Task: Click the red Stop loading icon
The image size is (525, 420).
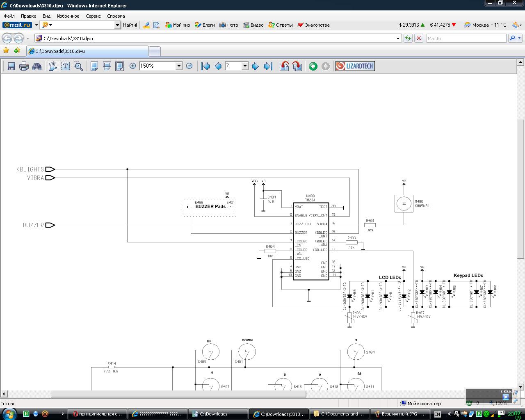Action: (x=419, y=38)
